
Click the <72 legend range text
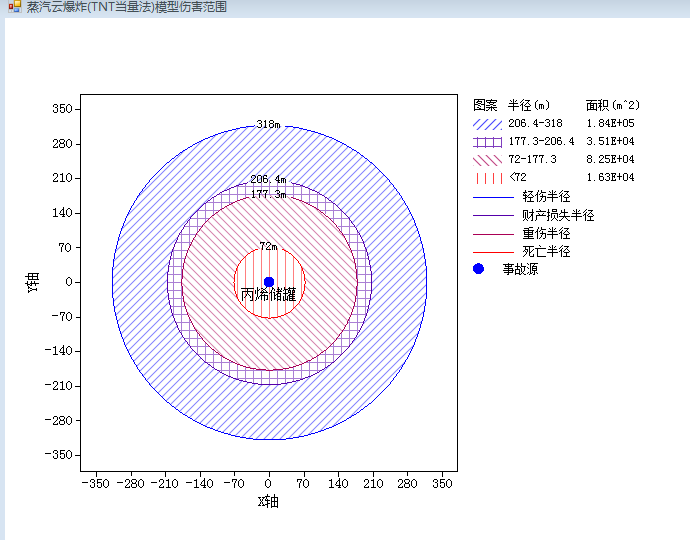click(518, 177)
